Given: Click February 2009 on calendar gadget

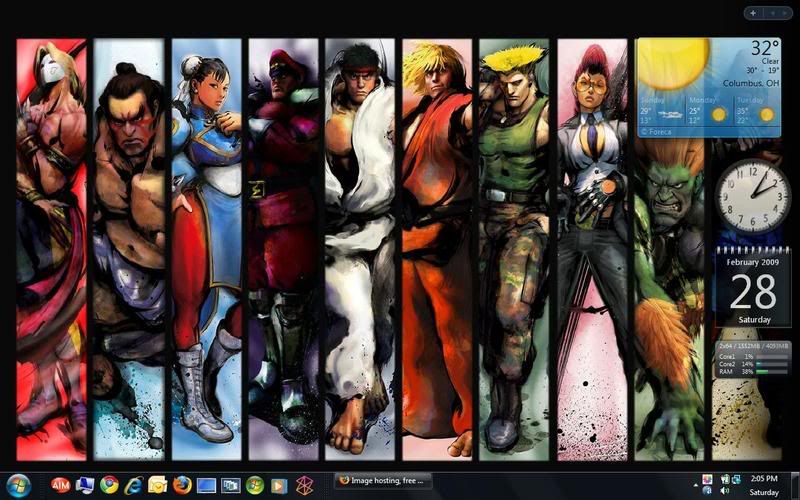Looking at the screenshot, I should coord(753,262).
